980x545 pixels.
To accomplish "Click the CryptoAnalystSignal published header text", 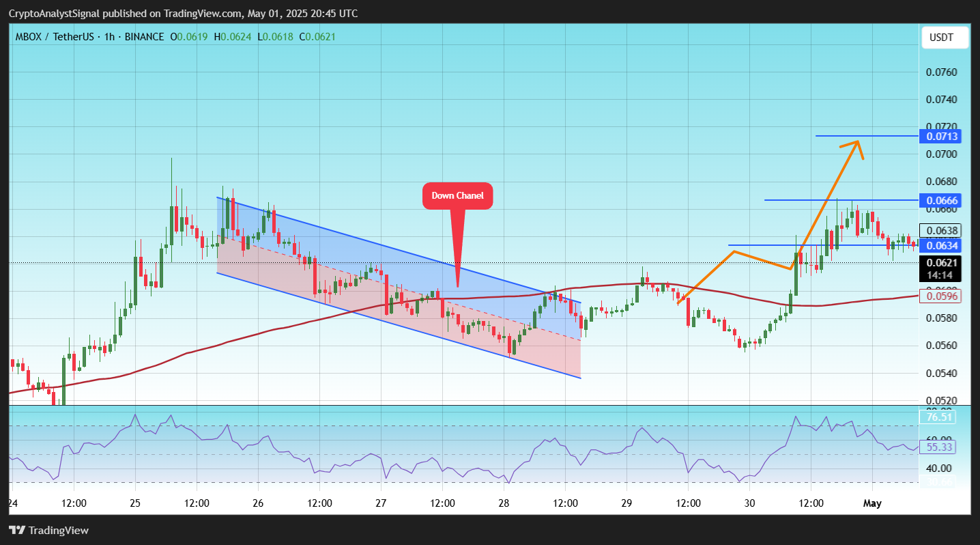I will [183, 14].
